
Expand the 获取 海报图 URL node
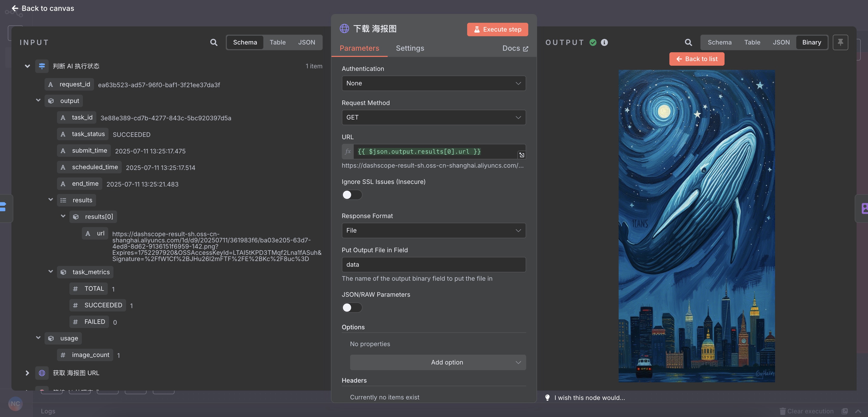[27, 373]
